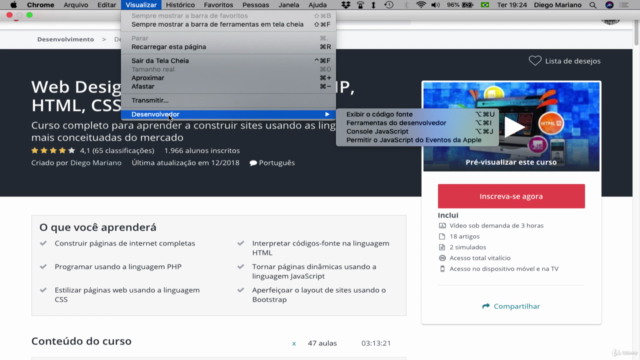Open the Janela menu

coord(289,5)
